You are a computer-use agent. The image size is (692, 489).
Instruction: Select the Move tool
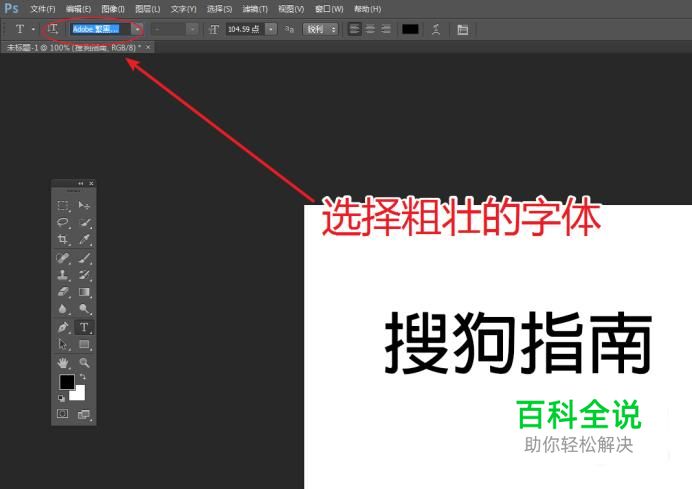coord(84,206)
